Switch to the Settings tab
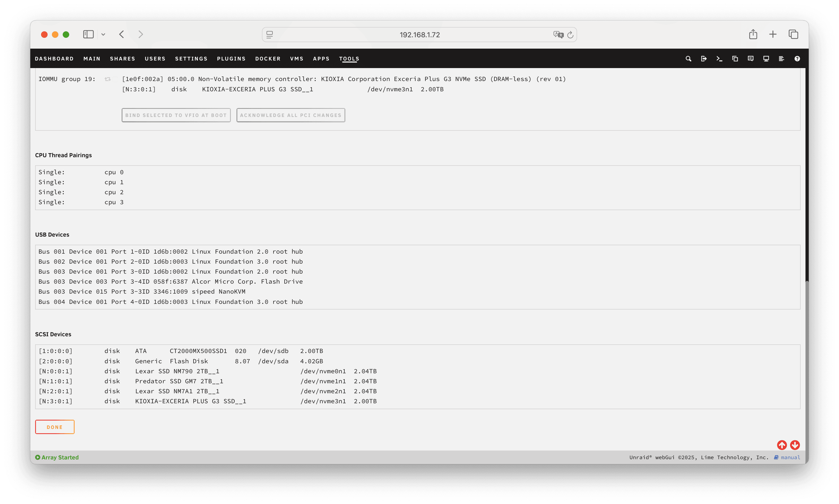Viewport: 839px width, 504px height. point(191,59)
